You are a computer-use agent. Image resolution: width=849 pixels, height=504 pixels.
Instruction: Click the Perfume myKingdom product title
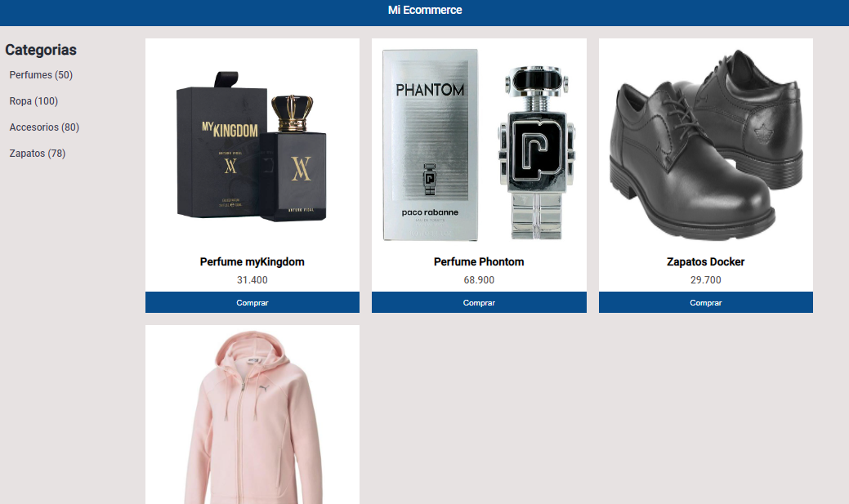[x=252, y=262]
